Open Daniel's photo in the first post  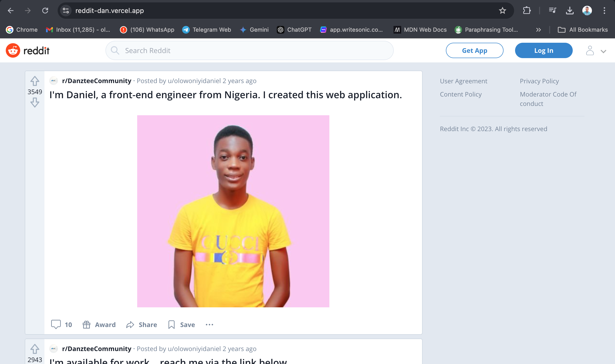point(233,211)
